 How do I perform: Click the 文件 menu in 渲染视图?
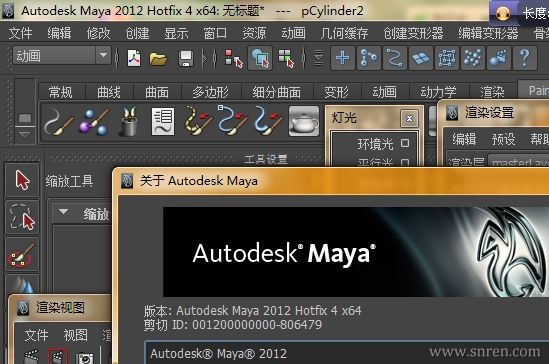tap(36, 335)
